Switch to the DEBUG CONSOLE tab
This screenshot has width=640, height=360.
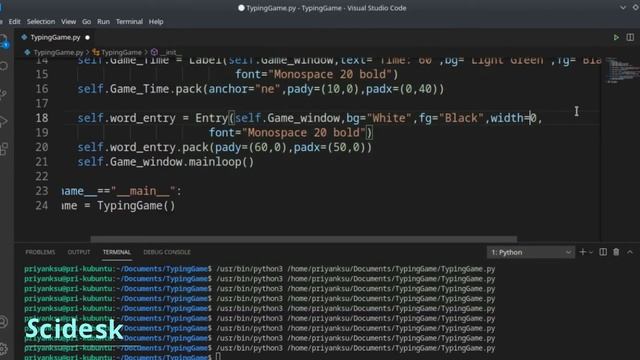(x=167, y=252)
